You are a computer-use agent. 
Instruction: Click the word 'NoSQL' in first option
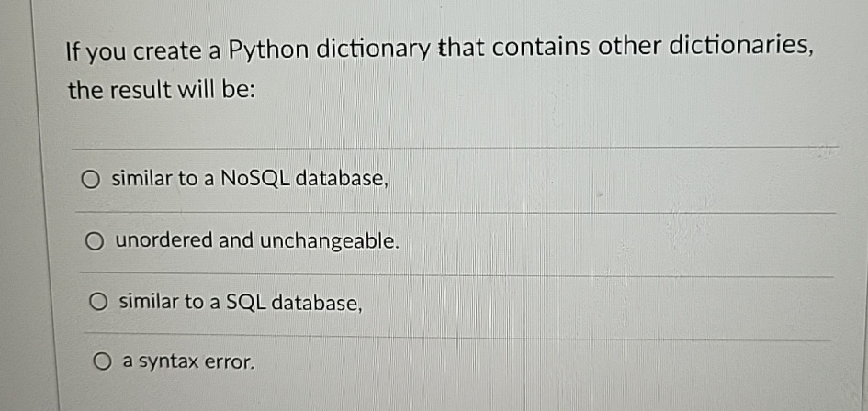[x=255, y=178]
